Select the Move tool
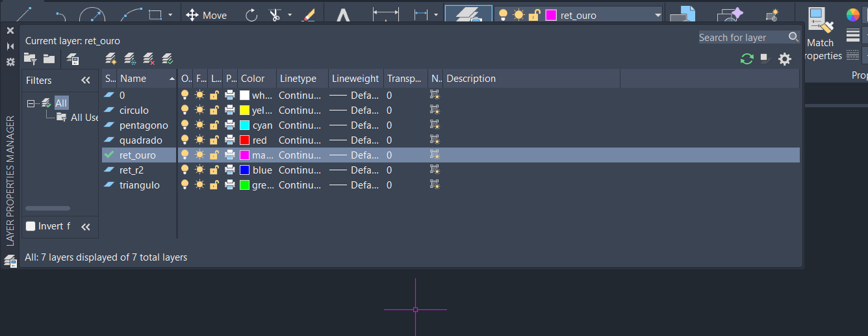 [207, 15]
